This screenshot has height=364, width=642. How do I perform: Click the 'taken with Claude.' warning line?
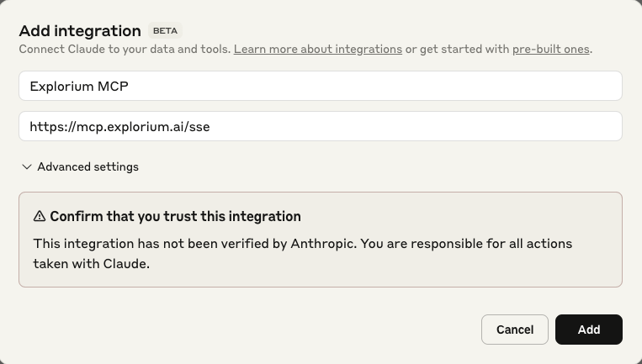click(x=92, y=264)
